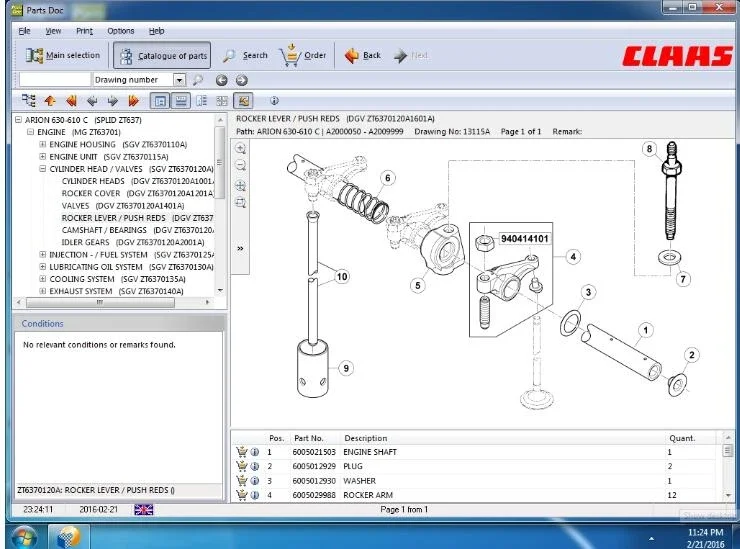Zoom out of the parts drawing
Screen dimensions: 740x549
(240, 166)
